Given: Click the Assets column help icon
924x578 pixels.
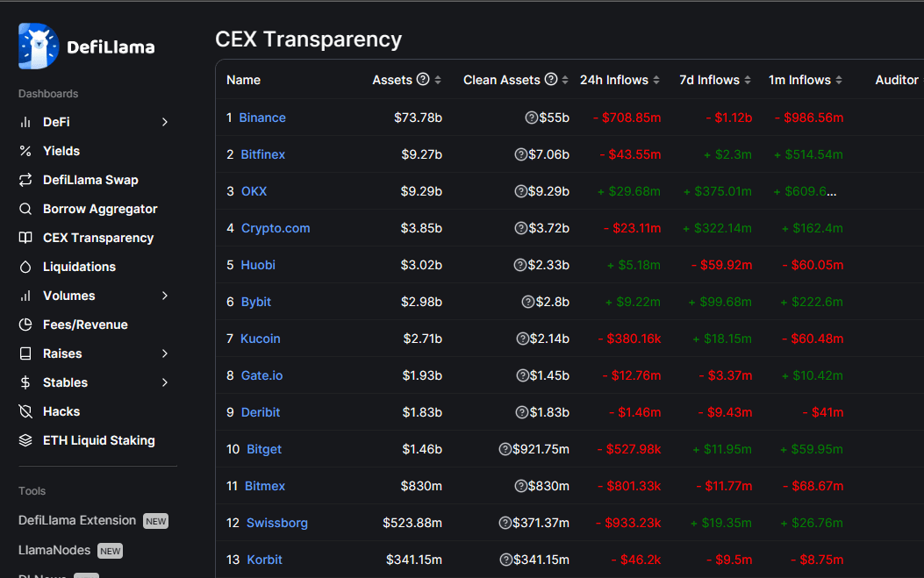Looking at the screenshot, I should pyautogui.click(x=423, y=80).
